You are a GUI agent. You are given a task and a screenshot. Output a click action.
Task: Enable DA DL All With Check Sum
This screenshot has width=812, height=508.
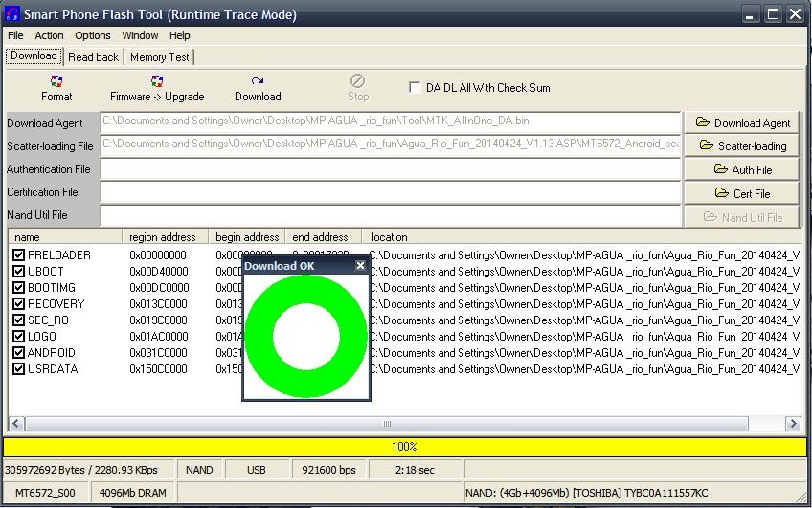[415, 88]
